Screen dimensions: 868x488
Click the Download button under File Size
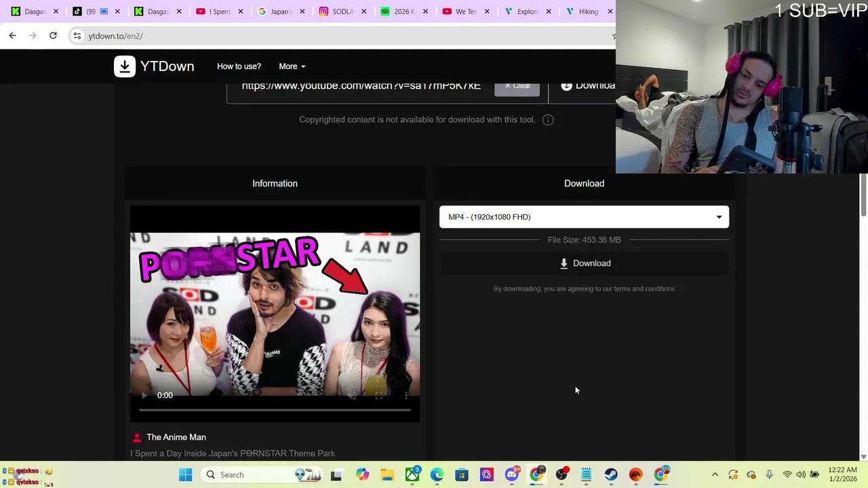pos(584,264)
